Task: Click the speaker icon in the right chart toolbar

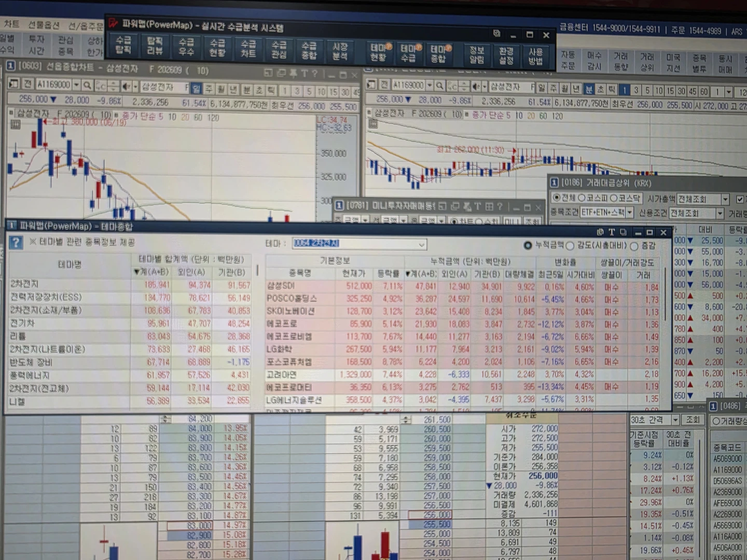Action: [476, 86]
